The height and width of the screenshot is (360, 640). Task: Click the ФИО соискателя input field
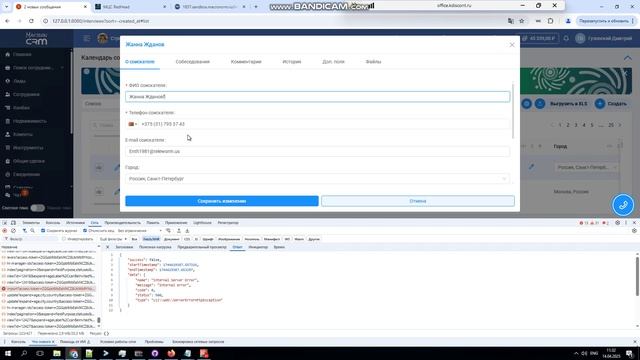point(318,97)
